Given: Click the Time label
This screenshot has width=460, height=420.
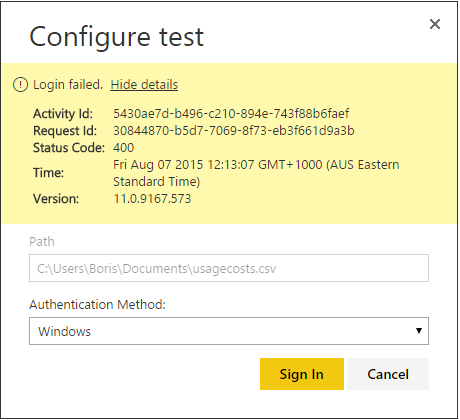Looking at the screenshot, I should (x=48, y=173).
